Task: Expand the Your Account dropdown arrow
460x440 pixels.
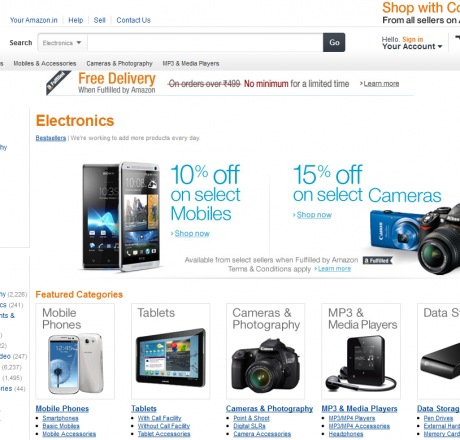Action: [x=440, y=47]
